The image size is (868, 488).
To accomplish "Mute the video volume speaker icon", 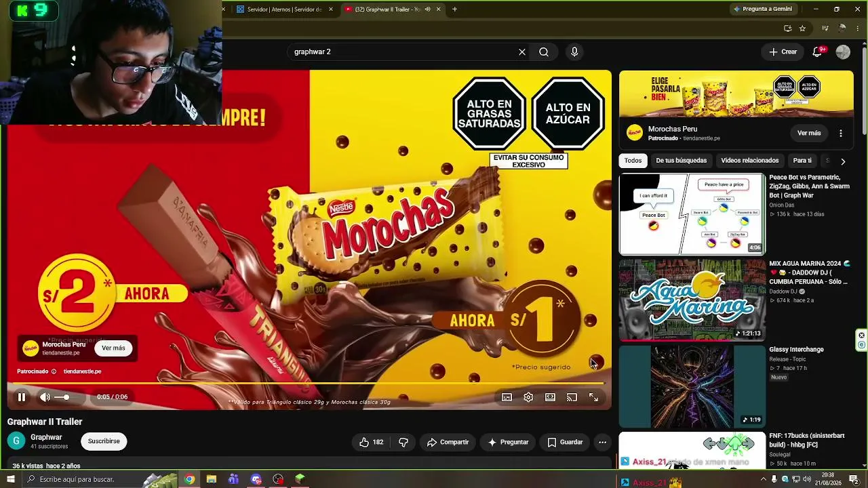I will pos(45,397).
